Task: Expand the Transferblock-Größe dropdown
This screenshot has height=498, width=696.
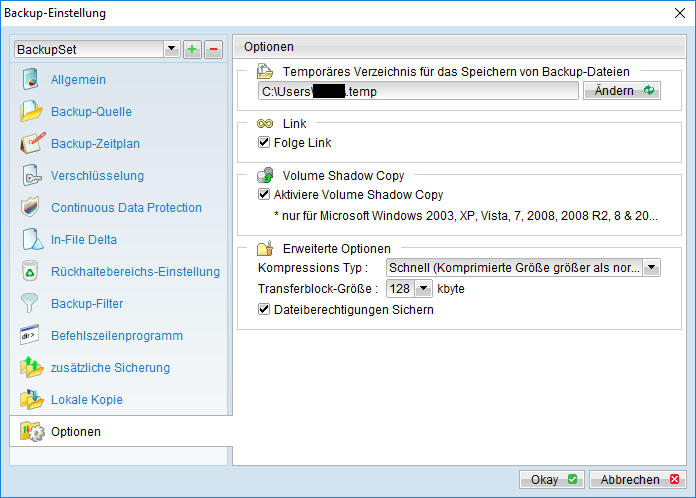Action: point(423,289)
